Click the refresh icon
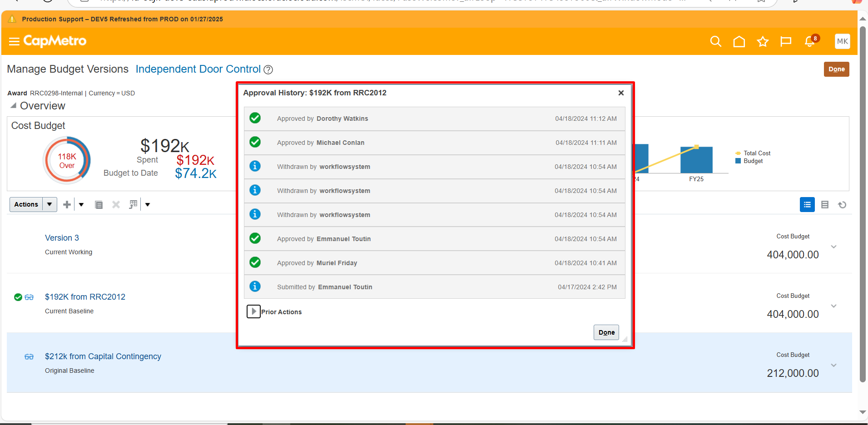Viewport: 868px width, 425px height. tap(842, 205)
